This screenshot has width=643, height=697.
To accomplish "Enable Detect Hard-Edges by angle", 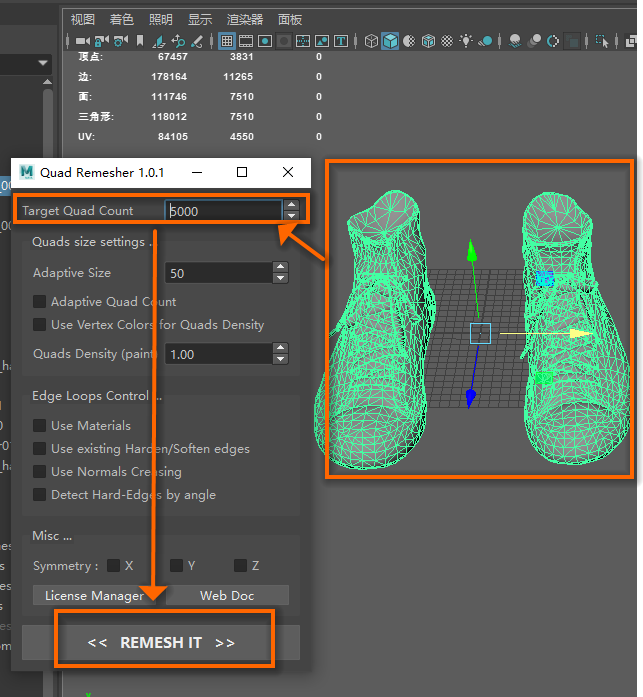I will coord(40,494).
